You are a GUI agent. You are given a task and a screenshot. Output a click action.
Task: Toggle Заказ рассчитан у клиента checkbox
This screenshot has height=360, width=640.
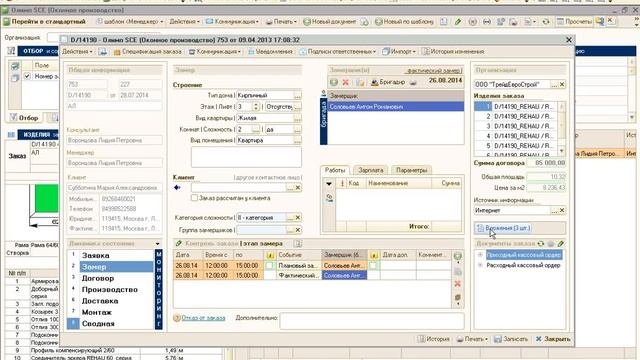pos(194,198)
